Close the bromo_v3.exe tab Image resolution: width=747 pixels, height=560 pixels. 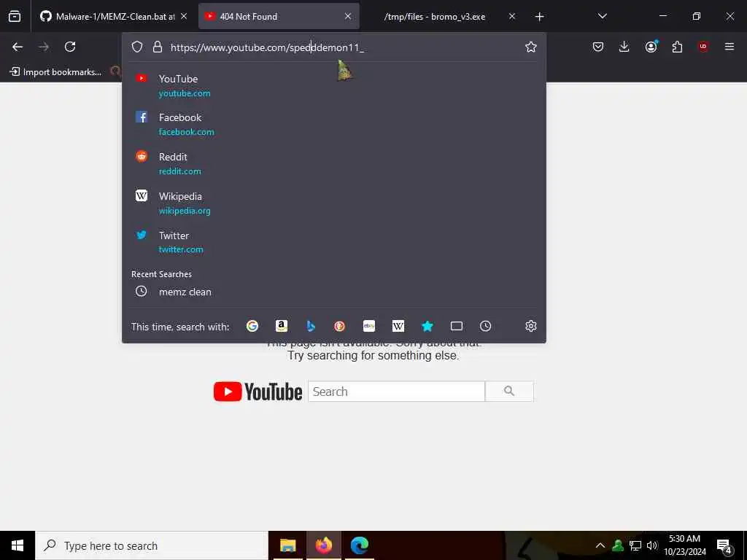click(x=511, y=17)
